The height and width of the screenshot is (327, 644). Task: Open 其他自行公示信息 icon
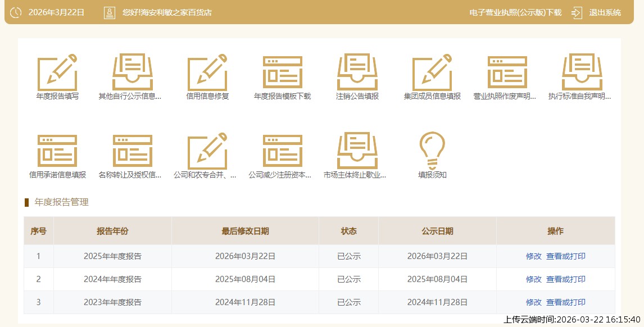pos(132,72)
